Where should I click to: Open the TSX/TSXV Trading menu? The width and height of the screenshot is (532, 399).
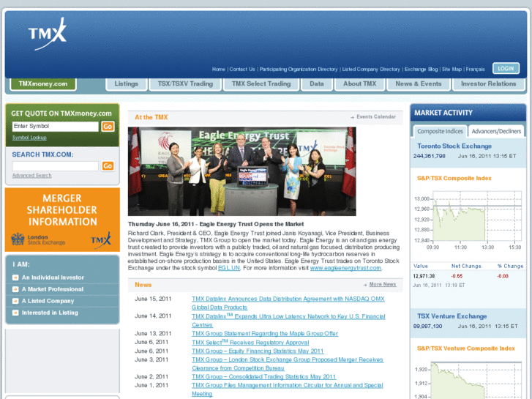(185, 84)
